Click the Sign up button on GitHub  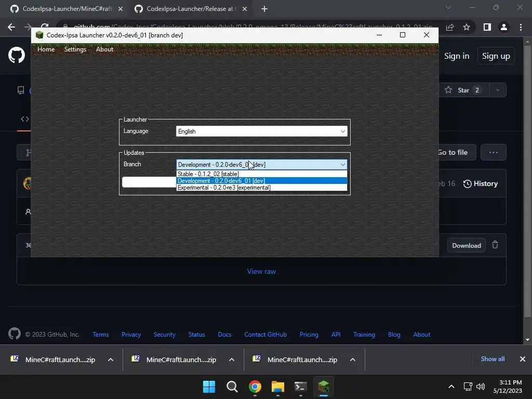496,56
